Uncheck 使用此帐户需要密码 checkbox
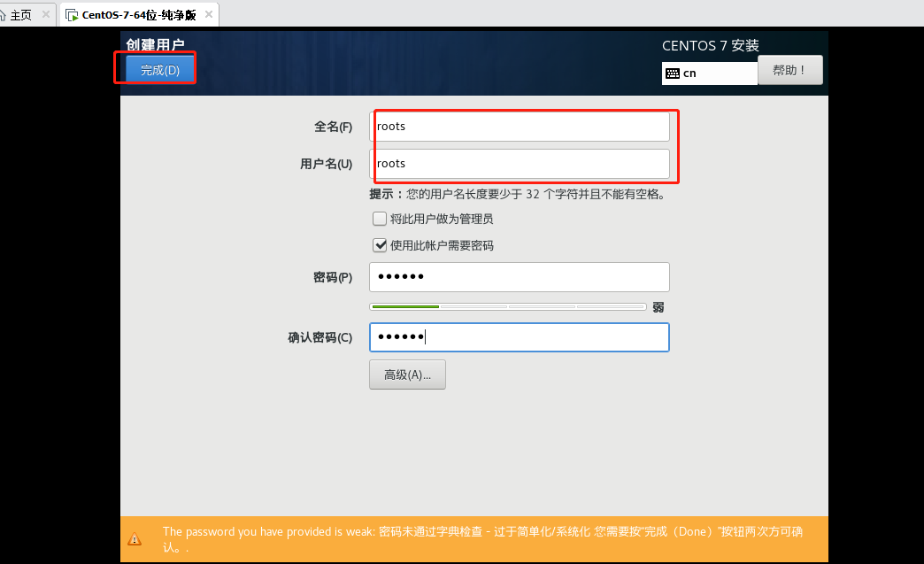The height and width of the screenshot is (564, 924). (380, 245)
